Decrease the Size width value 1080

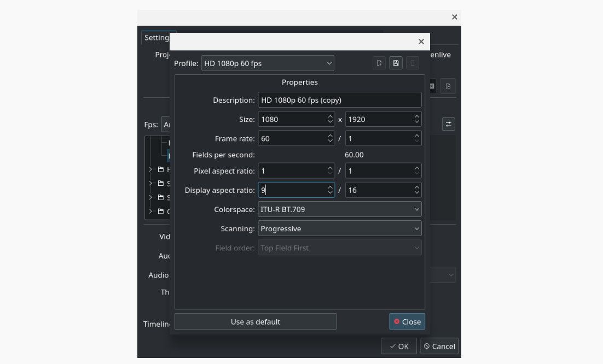pos(330,122)
